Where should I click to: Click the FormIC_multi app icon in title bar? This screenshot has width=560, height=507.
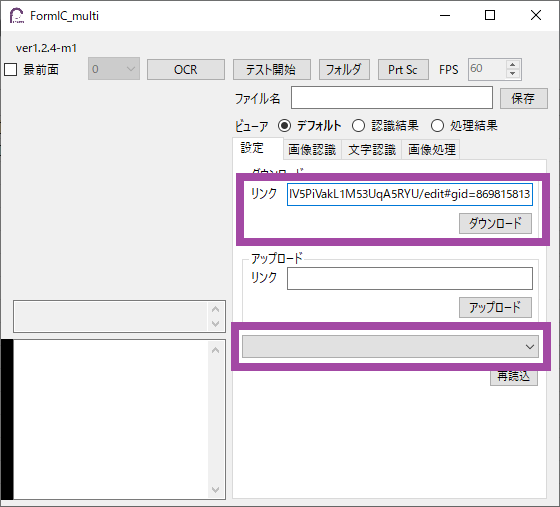point(16,16)
